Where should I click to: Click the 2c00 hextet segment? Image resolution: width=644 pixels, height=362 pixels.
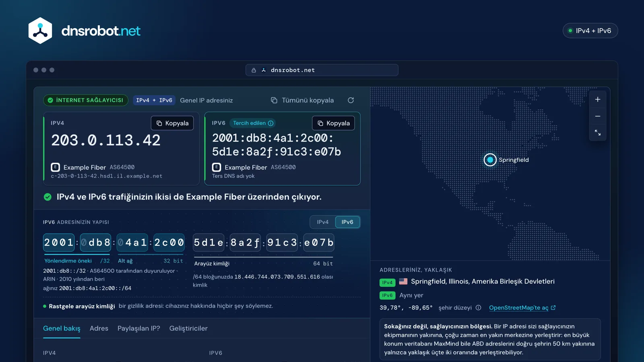click(169, 243)
